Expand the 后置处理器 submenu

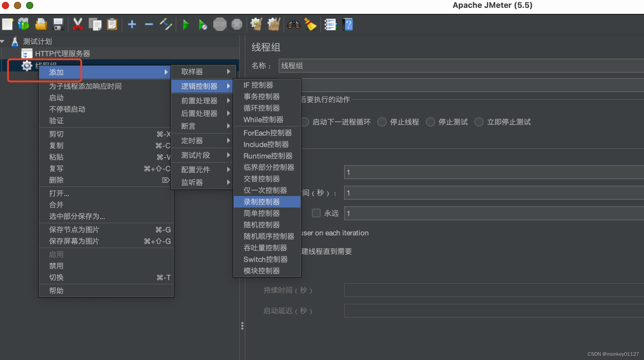click(202, 113)
